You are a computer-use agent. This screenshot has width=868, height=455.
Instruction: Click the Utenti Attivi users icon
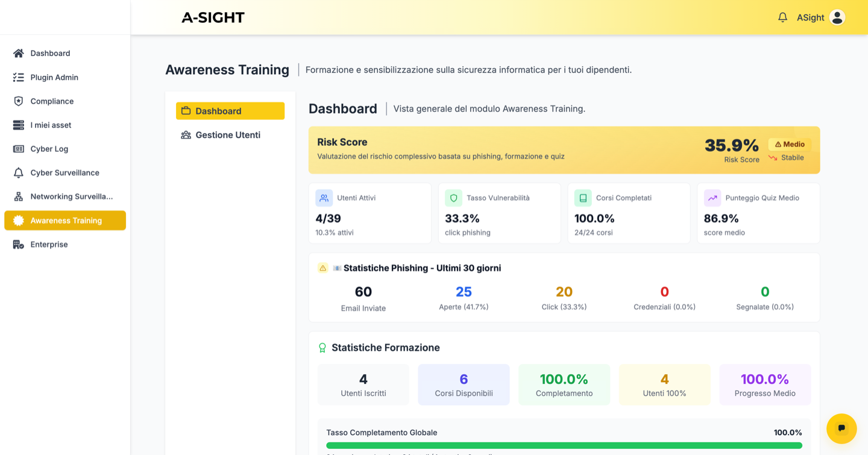324,198
